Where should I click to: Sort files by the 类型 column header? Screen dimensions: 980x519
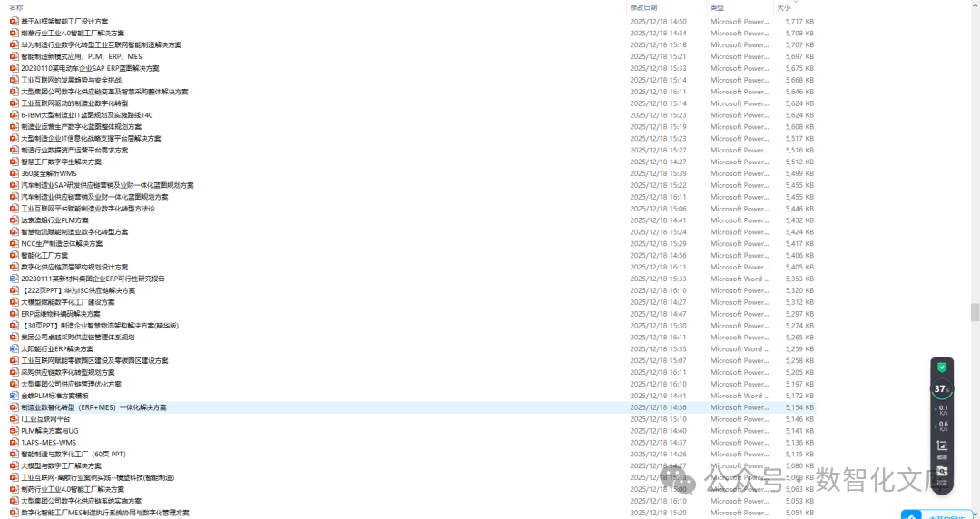tap(717, 7)
